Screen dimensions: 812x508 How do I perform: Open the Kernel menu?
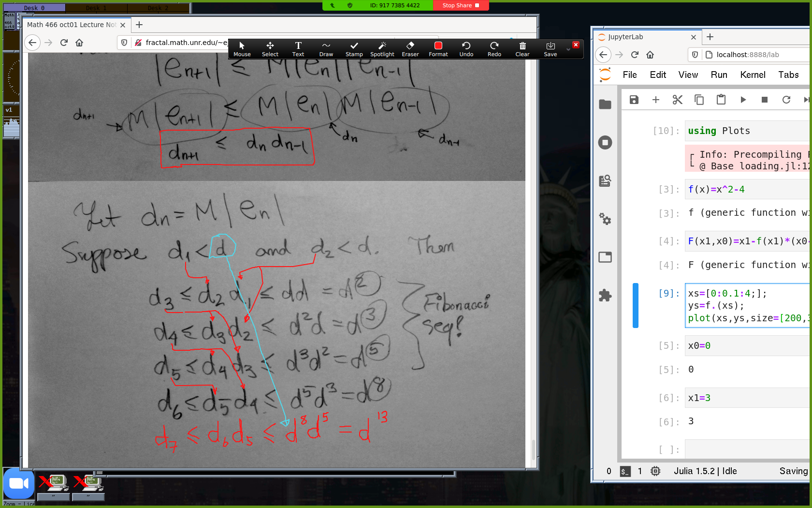753,75
